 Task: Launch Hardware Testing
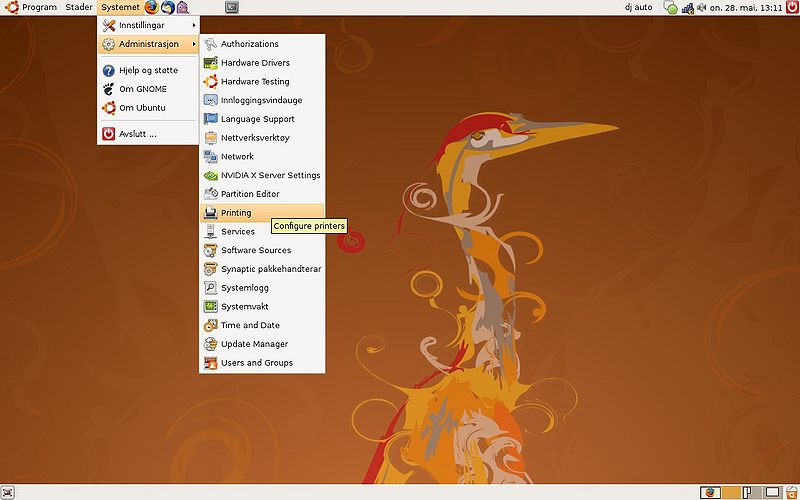[x=262, y=82]
